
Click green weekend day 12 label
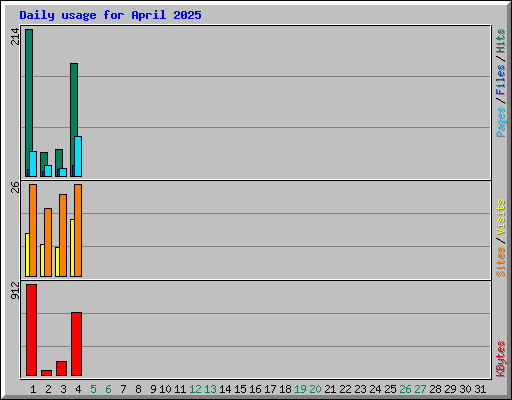[195, 389]
